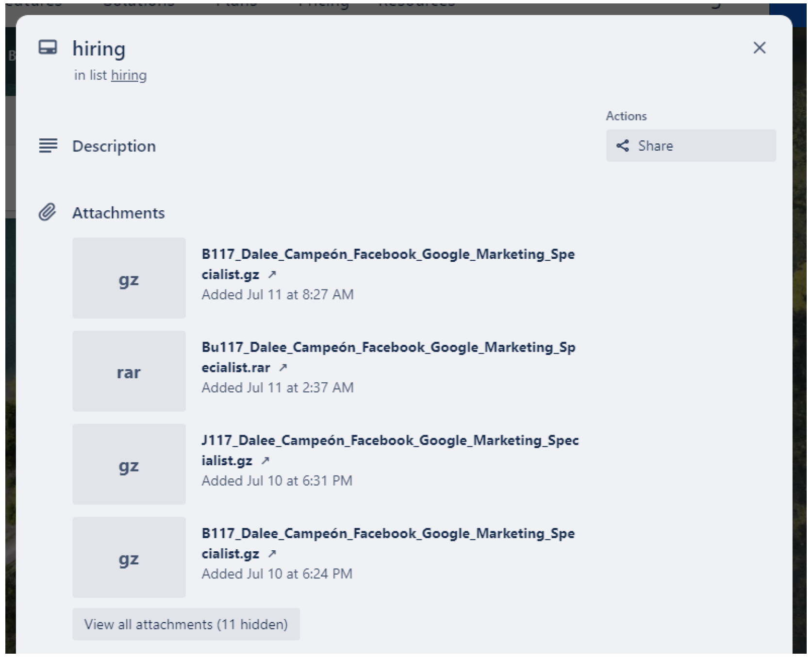
Task: Open arrow icon for attachment added 8:27 AM
Action: [x=272, y=274]
